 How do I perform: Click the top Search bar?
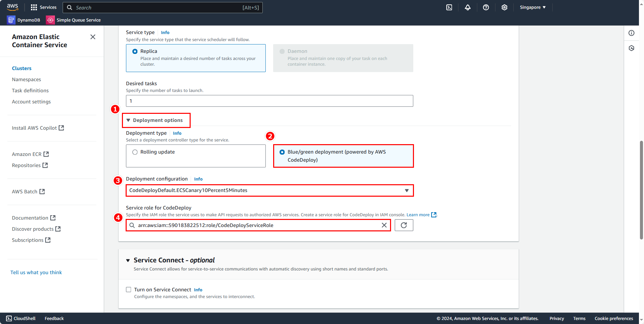point(163,7)
